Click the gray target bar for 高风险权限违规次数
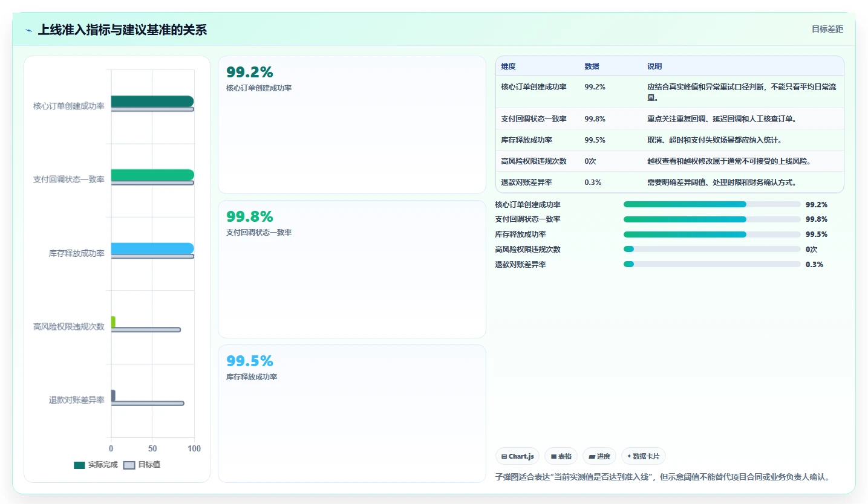Image resolution: width=868 pixels, height=504 pixels. coord(146,329)
